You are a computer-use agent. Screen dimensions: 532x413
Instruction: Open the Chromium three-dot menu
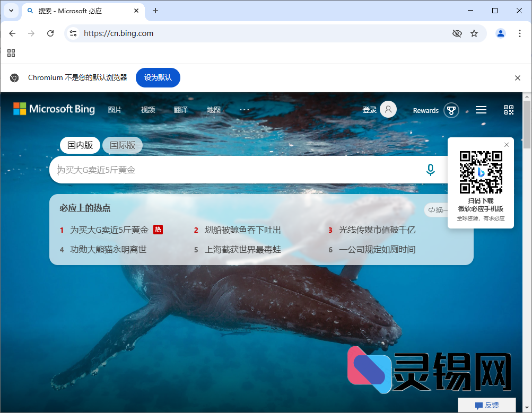(520, 33)
